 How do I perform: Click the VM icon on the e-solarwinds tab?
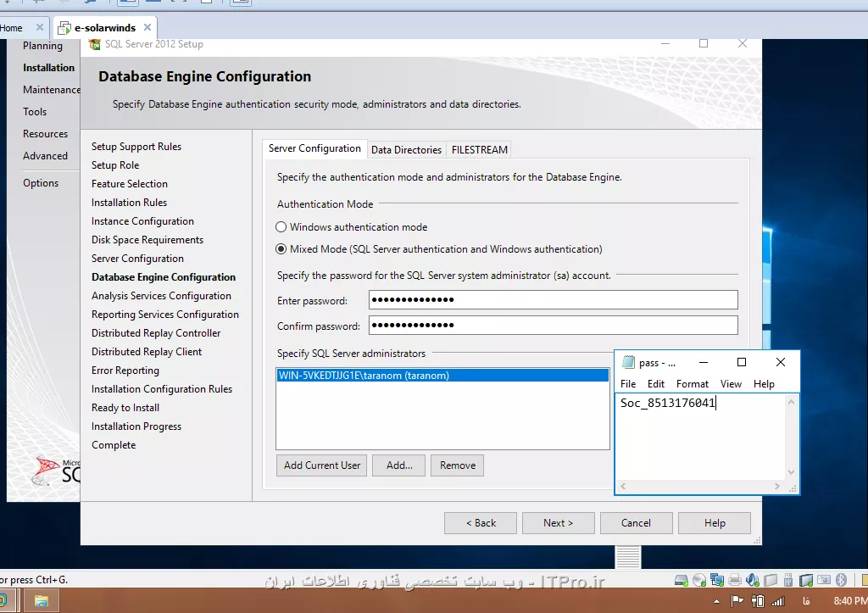64,28
